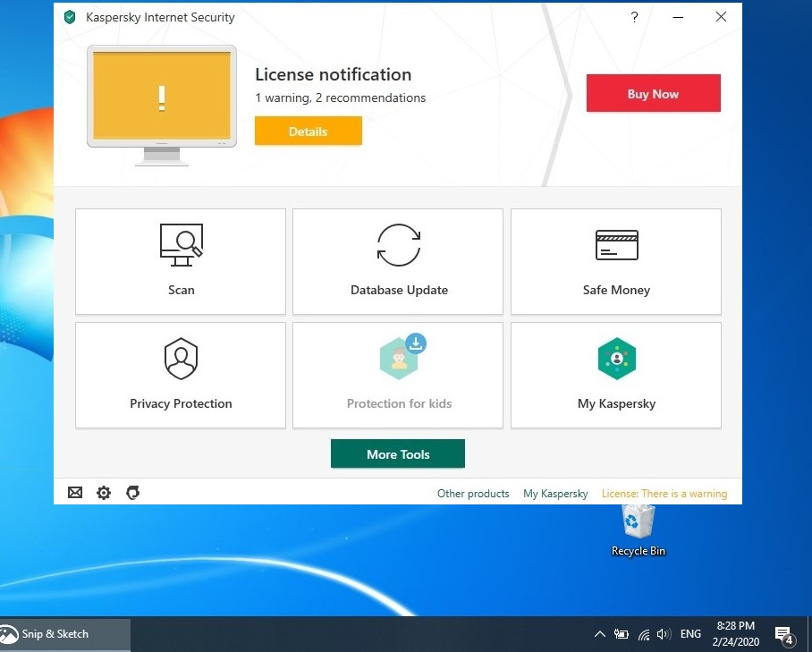Switch to Snip & Sketch in taskbar
Viewport: 812px width, 652px height.
64,634
